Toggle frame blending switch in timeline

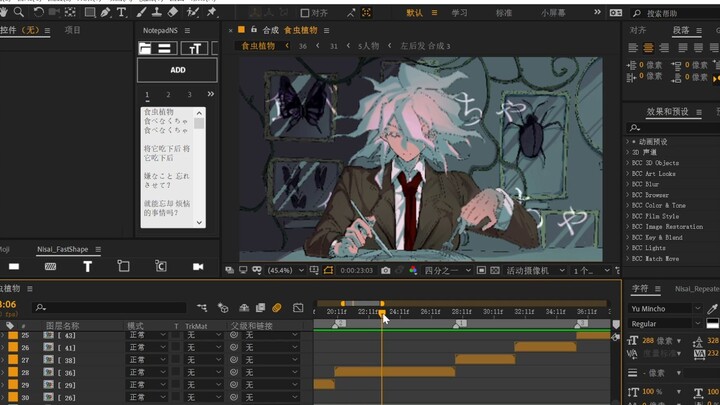click(260, 308)
